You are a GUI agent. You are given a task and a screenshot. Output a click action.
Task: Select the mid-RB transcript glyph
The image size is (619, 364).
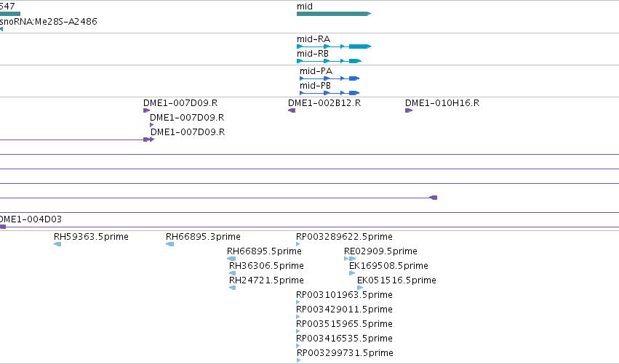(x=330, y=61)
